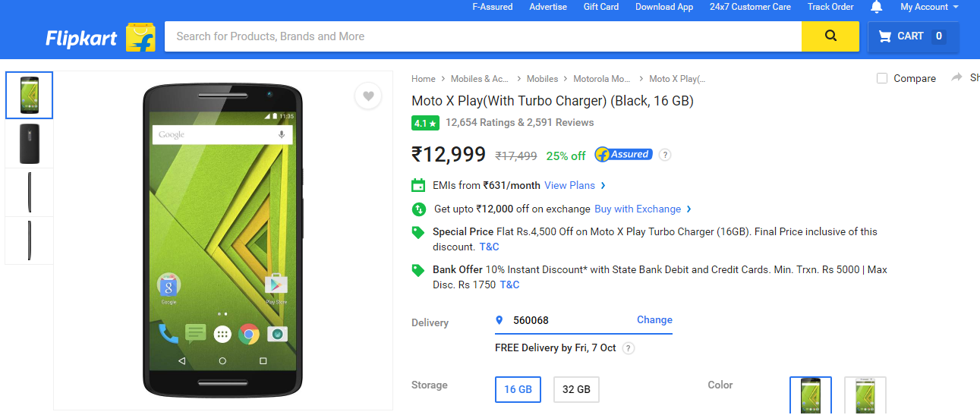
Task: Click the yellow search magnifier button
Action: pyautogui.click(x=830, y=36)
